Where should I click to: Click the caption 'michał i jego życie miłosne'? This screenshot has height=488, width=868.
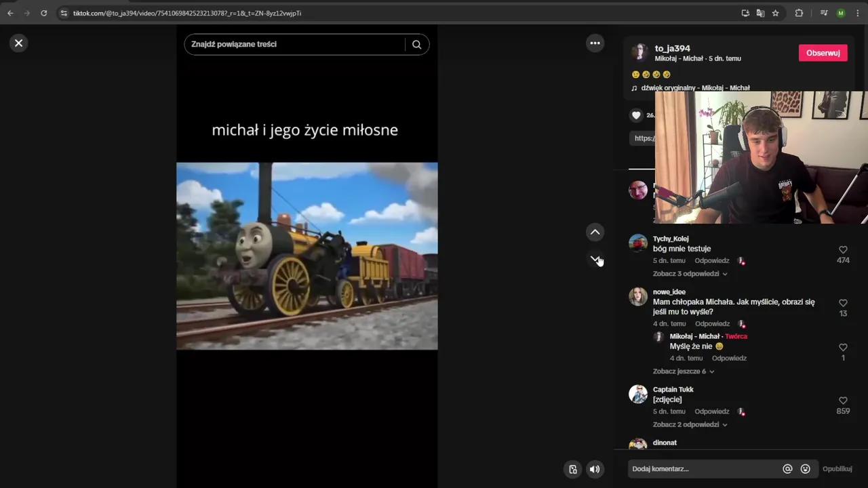pyautogui.click(x=304, y=130)
